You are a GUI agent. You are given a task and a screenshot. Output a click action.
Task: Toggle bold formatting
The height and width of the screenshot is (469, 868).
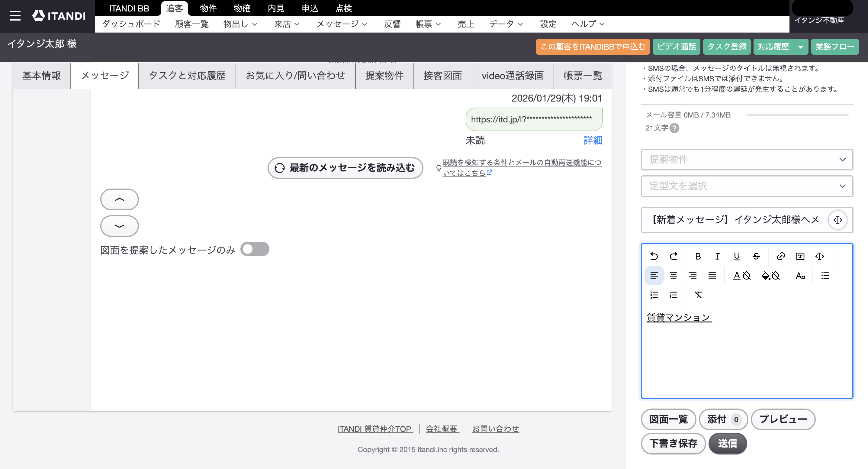[698, 256]
